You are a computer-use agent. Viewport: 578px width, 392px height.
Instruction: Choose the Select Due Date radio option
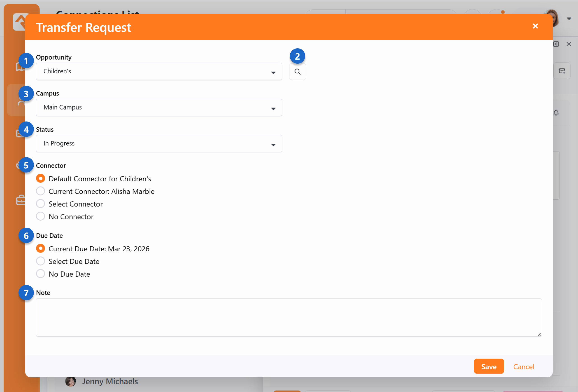[x=41, y=261]
